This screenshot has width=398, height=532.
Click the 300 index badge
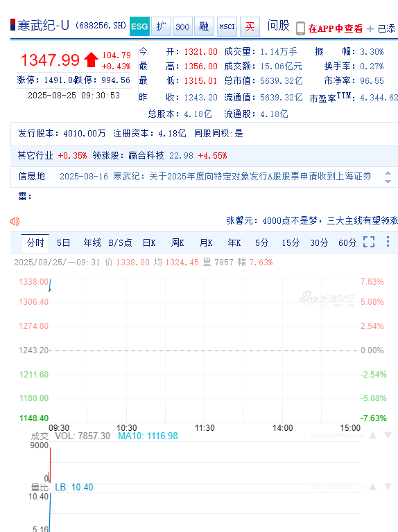coord(182,26)
